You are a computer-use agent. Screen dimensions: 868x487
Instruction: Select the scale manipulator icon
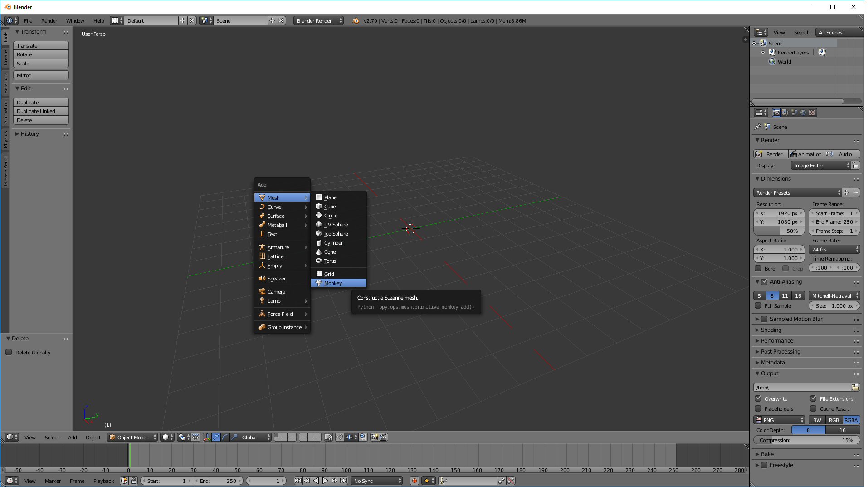[x=234, y=437]
